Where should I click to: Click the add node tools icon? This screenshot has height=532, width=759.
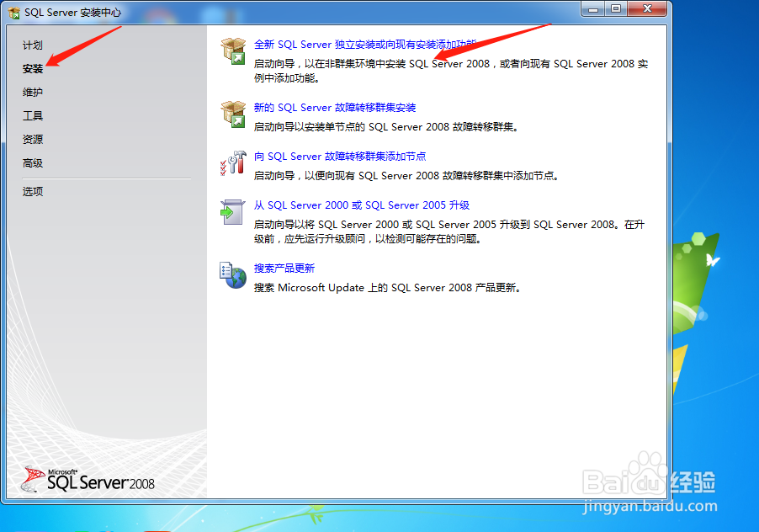233,163
